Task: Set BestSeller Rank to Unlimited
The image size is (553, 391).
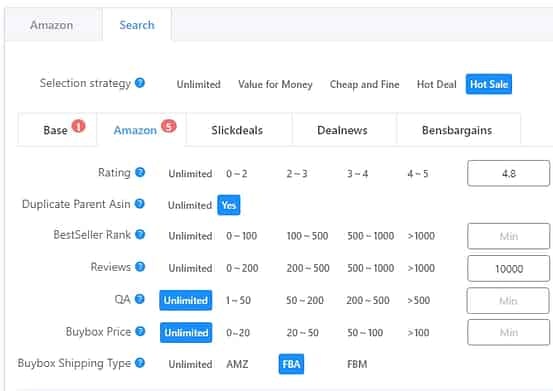Action: (x=190, y=236)
